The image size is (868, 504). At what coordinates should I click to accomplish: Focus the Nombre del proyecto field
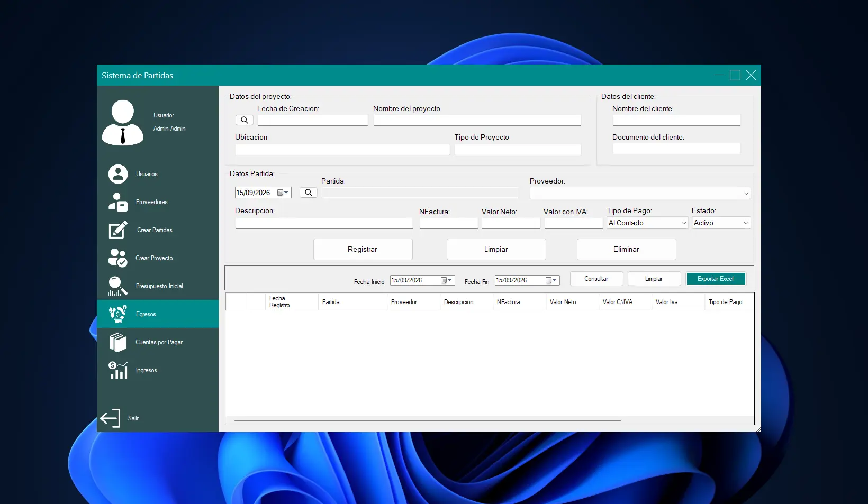pyautogui.click(x=477, y=120)
